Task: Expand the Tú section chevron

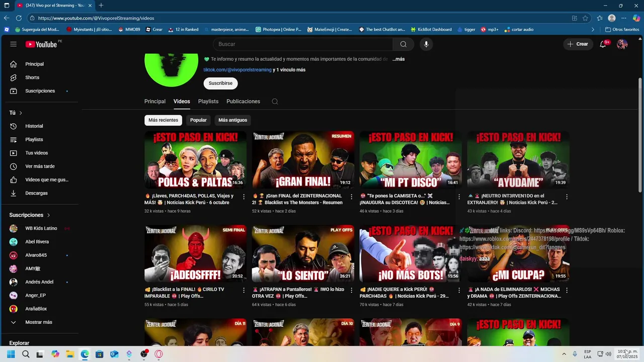Action: pyautogui.click(x=21, y=113)
